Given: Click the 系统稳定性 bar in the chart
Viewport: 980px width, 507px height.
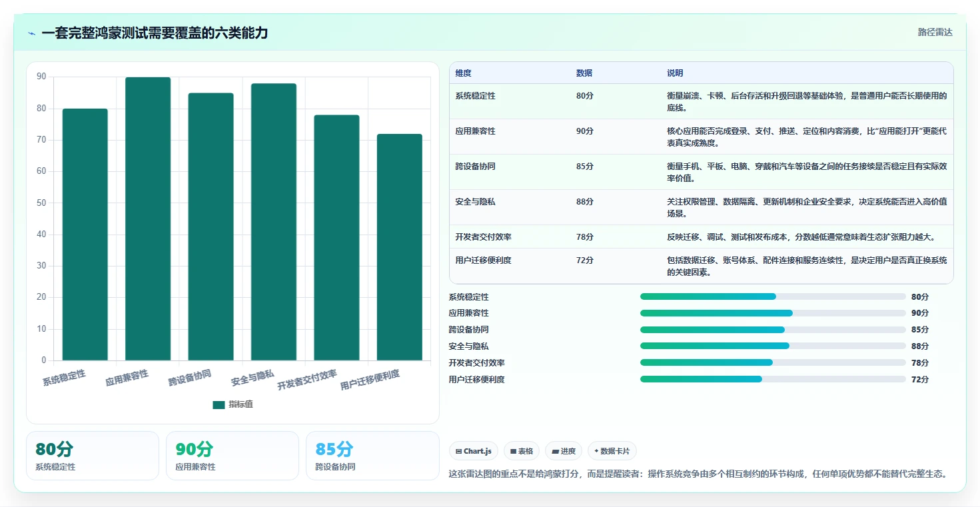Looking at the screenshot, I should (x=85, y=235).
